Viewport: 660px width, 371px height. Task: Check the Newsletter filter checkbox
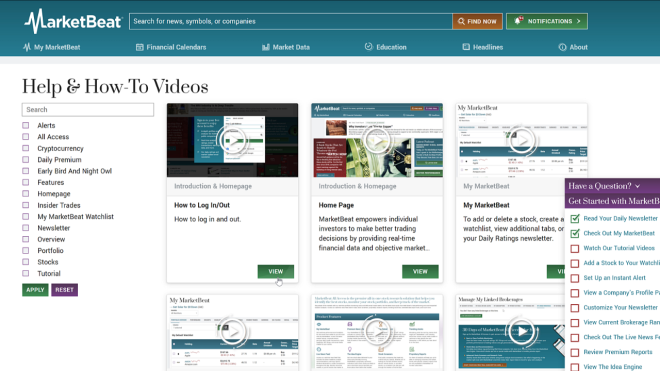click(26, 228)
